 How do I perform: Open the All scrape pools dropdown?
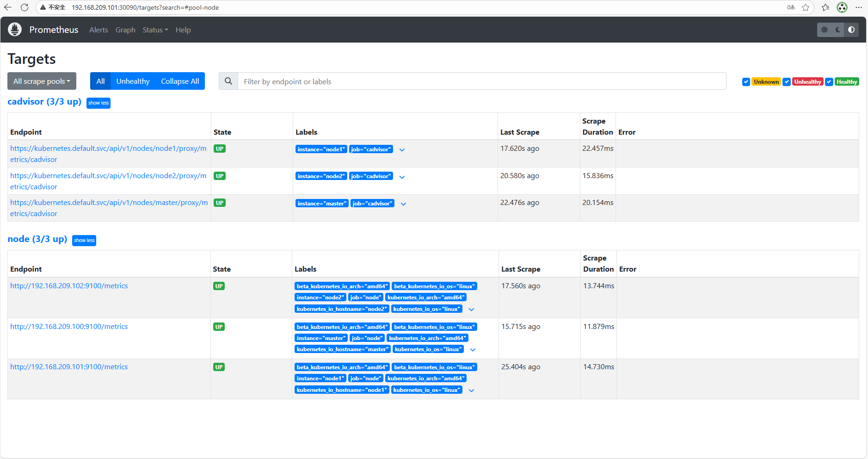[42, 81]
